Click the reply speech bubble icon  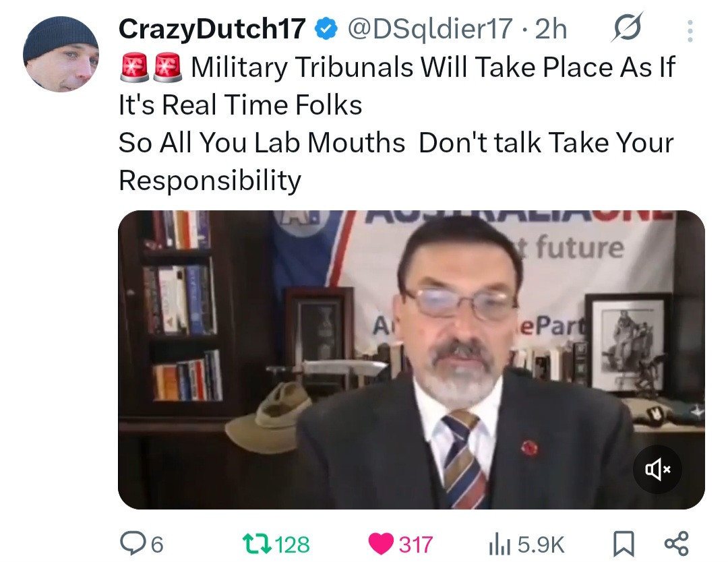[x=132, y=543]
